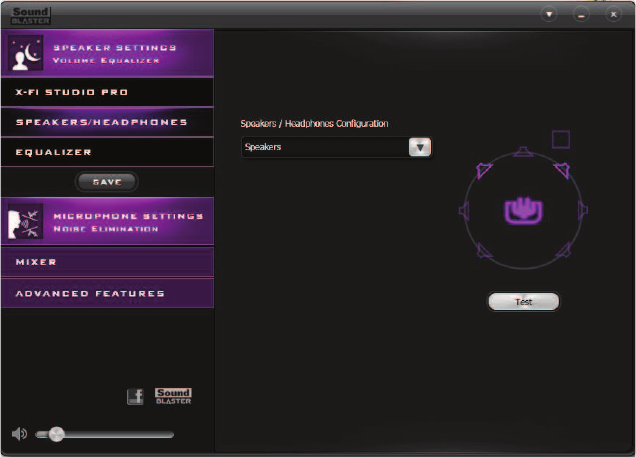
Task: Click the front left speaker icon
Action: click(x=483, y=170)
